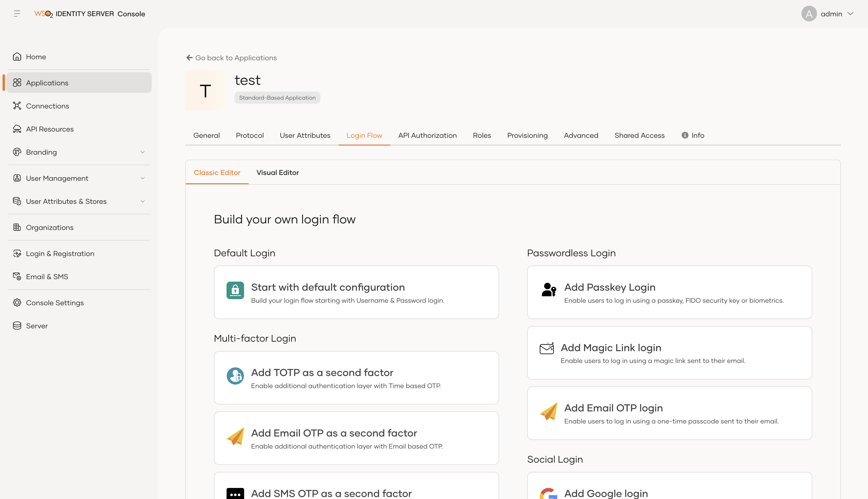Image resolution: width=868 pixels, height=499 pixels.
Task: Click the User Attributes & Stores database icon
Action: (17, 201)
